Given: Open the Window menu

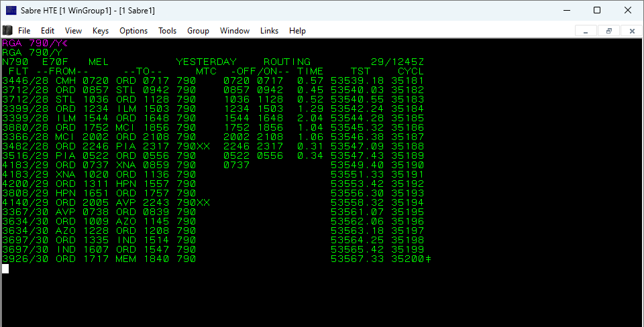Looking at the screenshot, I should (x=235, y=31).
